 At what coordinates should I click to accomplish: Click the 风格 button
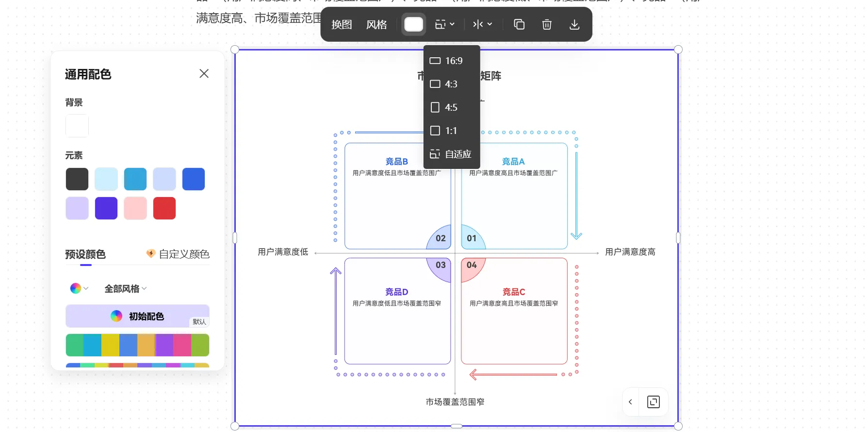tap(377, 24)
